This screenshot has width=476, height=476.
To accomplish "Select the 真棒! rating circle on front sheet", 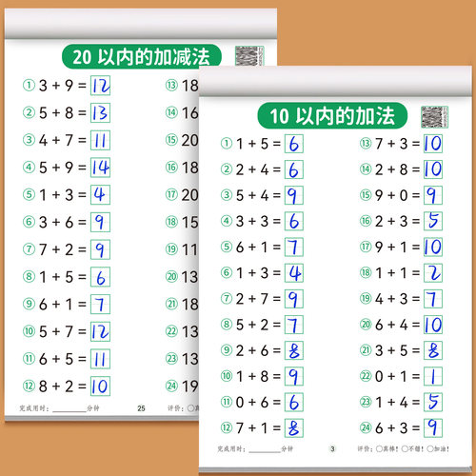I will point(379,448).
